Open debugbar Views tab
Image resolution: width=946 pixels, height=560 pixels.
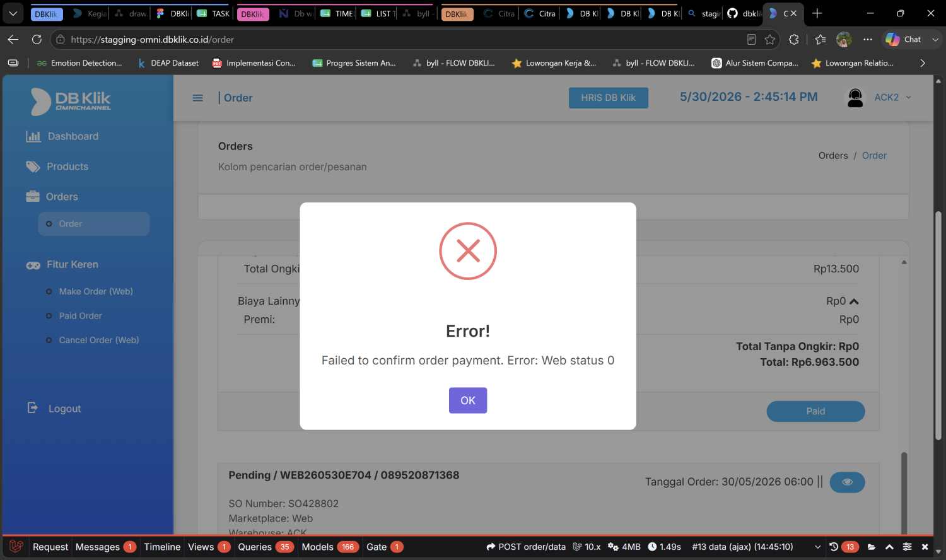pos(209,547)
